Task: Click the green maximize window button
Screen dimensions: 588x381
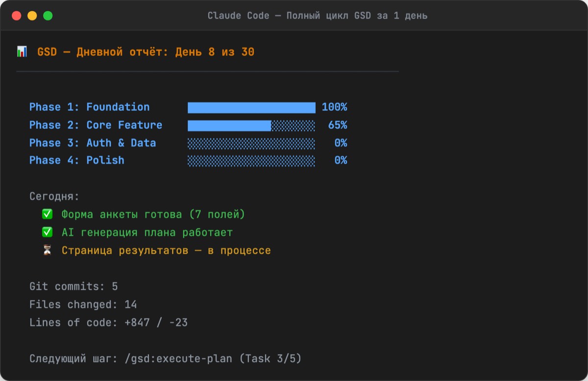Action: [x=48, y=16]
